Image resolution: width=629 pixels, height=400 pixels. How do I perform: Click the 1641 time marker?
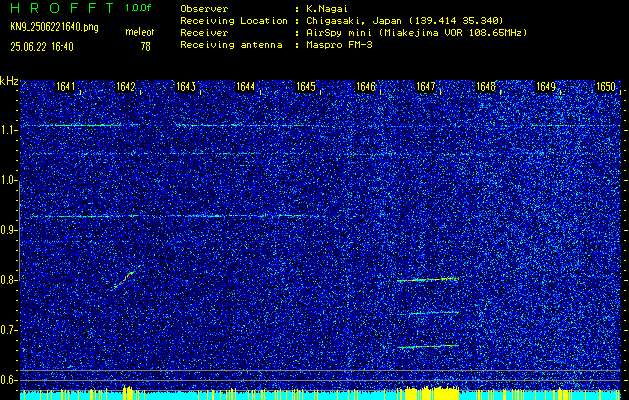click(x=65, y=87)
